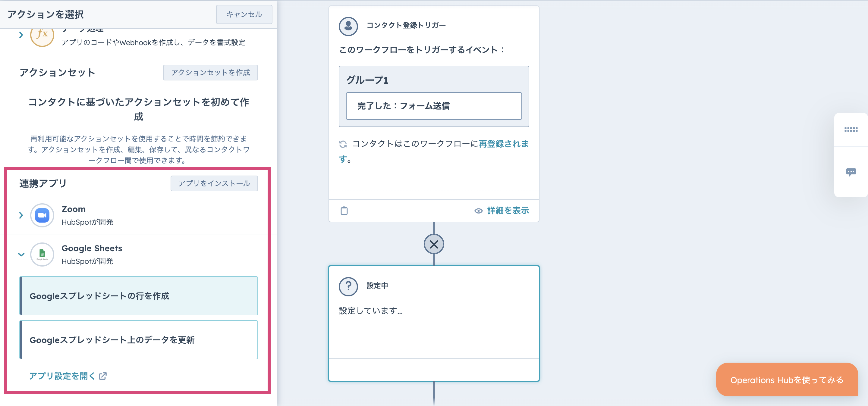
Task: Click the Google Sheets app name text
Action: [92, 248]
